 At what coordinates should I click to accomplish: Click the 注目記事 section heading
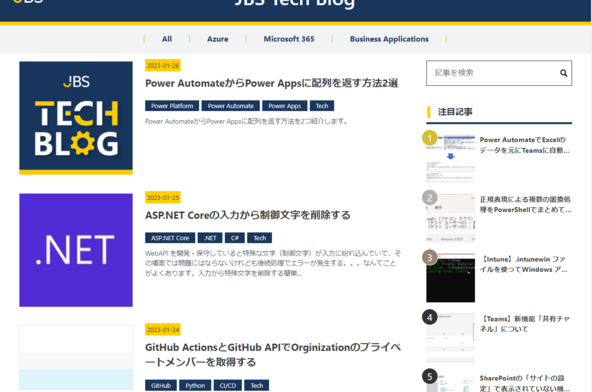coord(455,112)
